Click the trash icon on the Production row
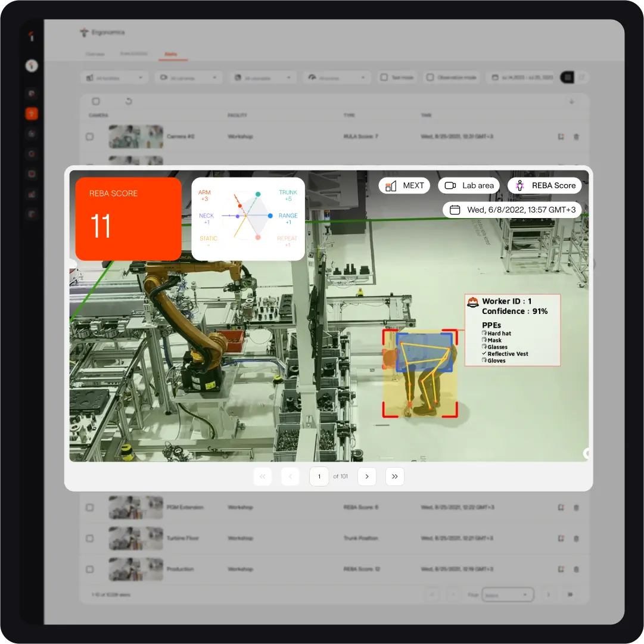The height and width of the screenshot is (644, 644). click(x=575, y=569)
